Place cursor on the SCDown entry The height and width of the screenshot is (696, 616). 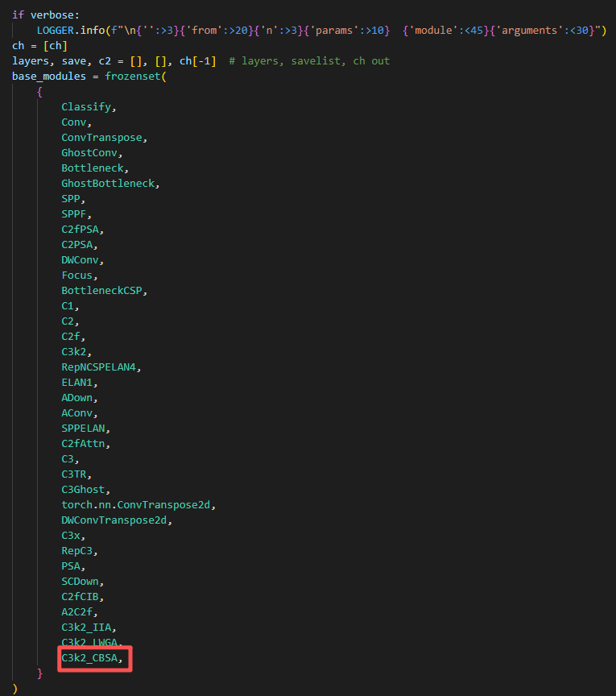(x=83, y=581)
